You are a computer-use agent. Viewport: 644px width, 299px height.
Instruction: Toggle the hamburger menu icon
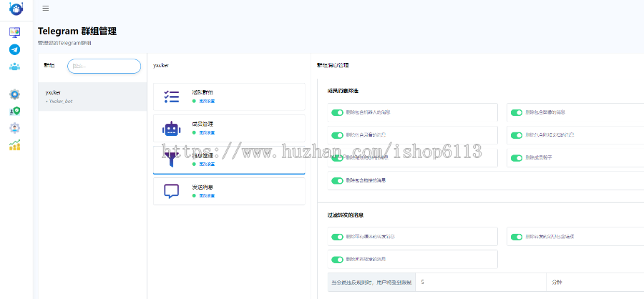[x=46, y=8]
